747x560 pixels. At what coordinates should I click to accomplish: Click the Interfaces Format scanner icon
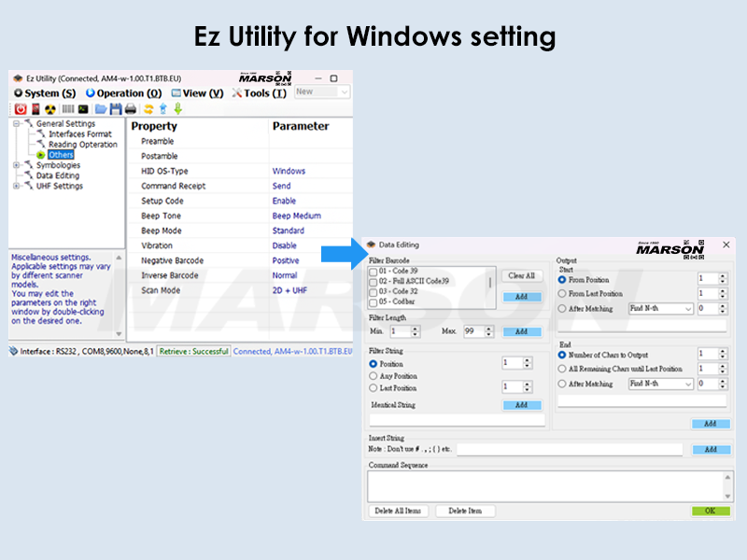[41, 133]
